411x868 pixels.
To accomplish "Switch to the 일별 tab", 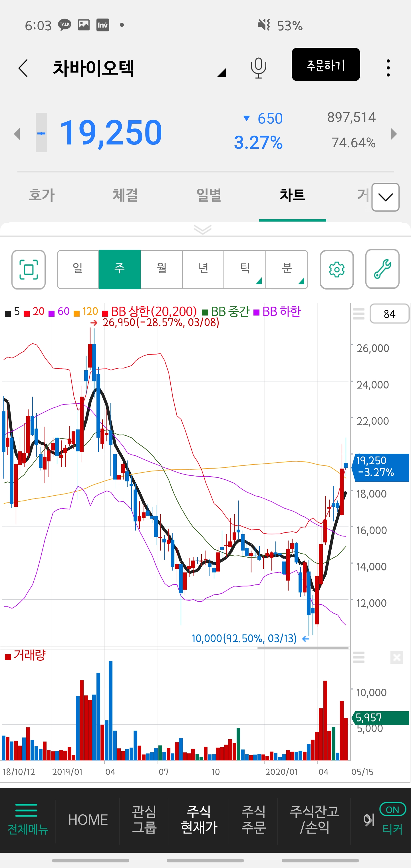I will click(x=209, y=195).
